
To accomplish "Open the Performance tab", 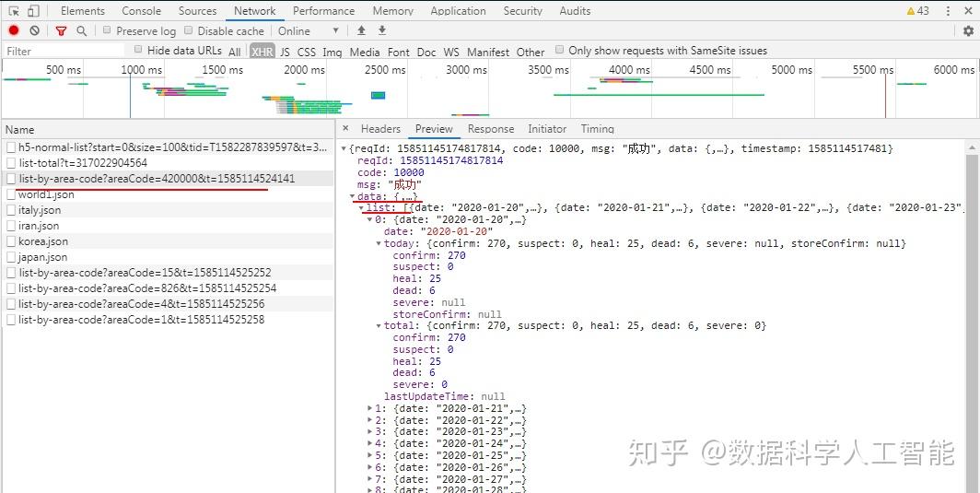I will coord(324,11).
